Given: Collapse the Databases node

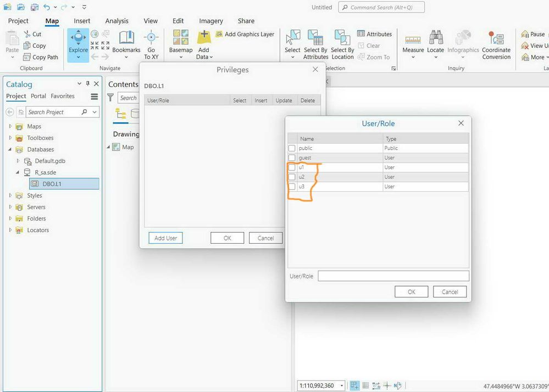Looking at the screenshot, I should (10, 149).
